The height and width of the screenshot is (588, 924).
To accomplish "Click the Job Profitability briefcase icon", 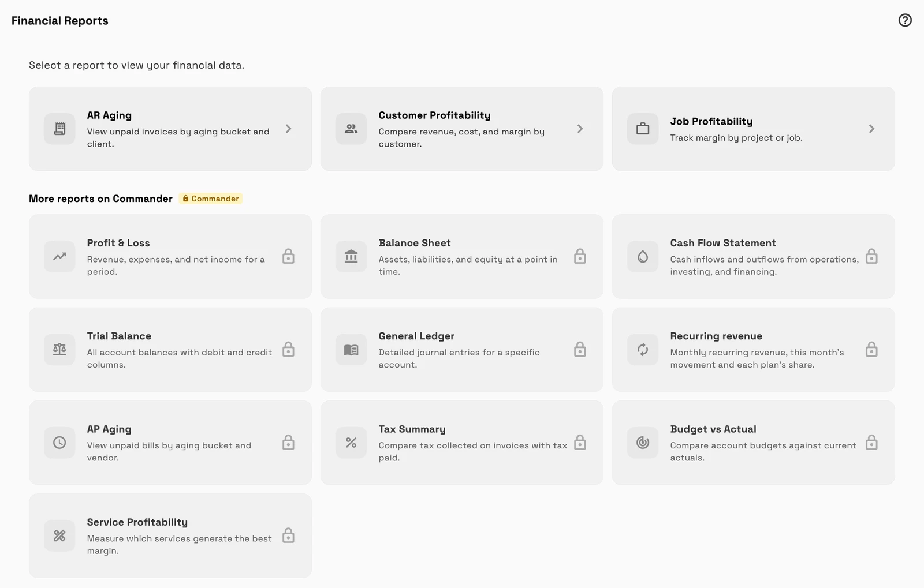I will pos(643,129).
